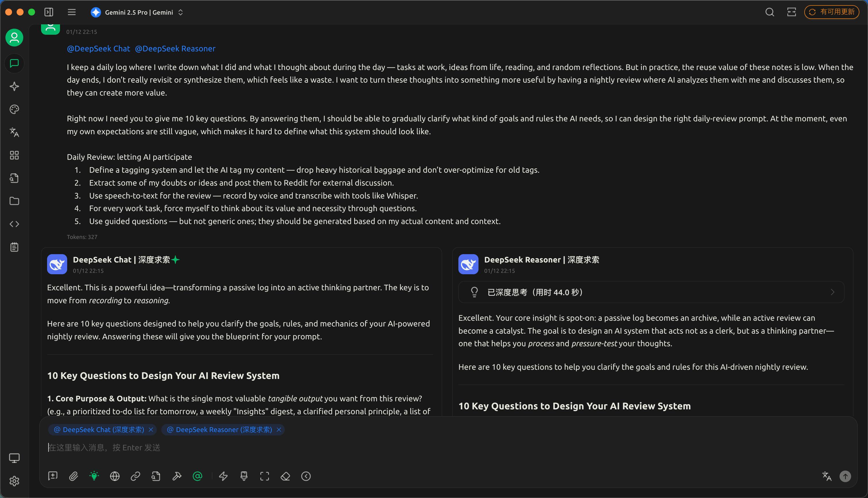Toggle the web search globe icon

[x=115, y=476]
